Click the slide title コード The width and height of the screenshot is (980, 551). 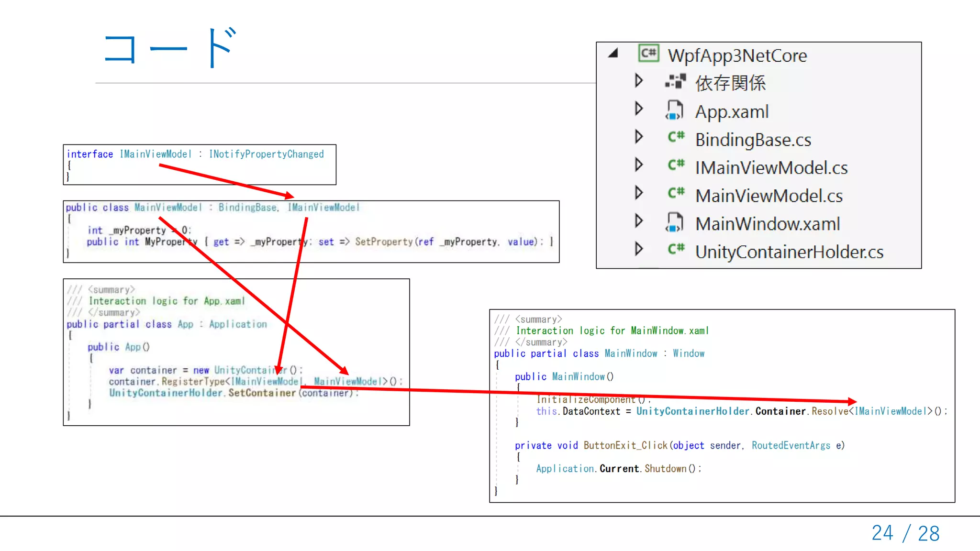pos(170,48)
